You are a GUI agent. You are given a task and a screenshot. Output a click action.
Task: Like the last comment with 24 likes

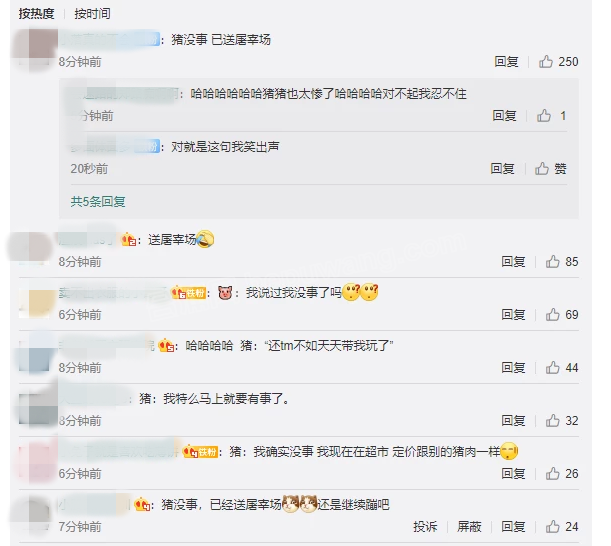coord(553,527)
